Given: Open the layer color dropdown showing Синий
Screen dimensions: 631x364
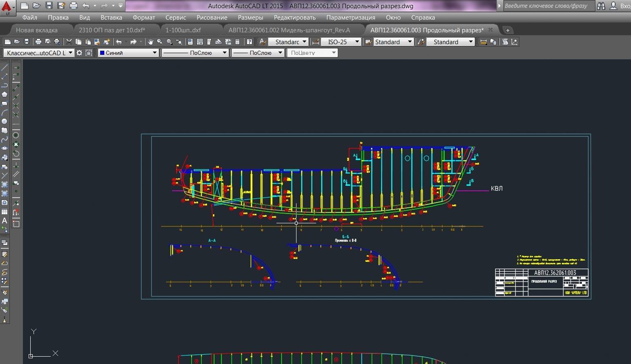Looking at the screenshot, I should [128, 53].
